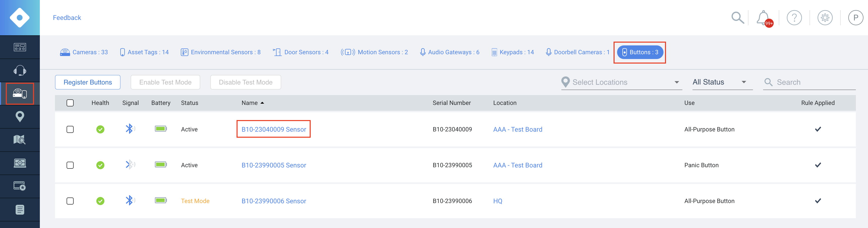868x228 pixels.
Task: Click green health icon for B10-23990005 Sensor
Action: (100, 165)
